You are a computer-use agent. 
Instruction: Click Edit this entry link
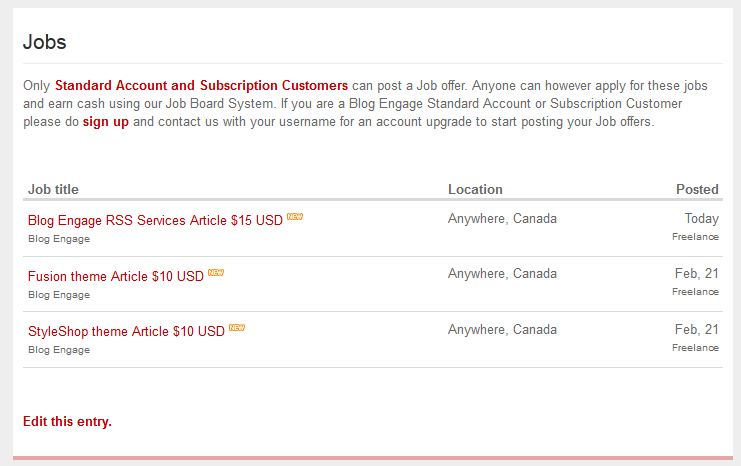tap(67, 421)
